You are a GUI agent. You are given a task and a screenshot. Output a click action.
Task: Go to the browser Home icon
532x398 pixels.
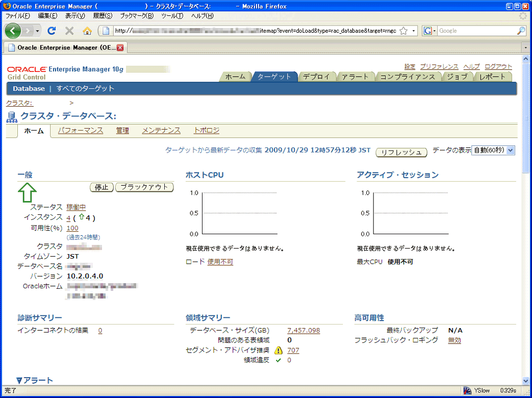click(x=87, y=31)
